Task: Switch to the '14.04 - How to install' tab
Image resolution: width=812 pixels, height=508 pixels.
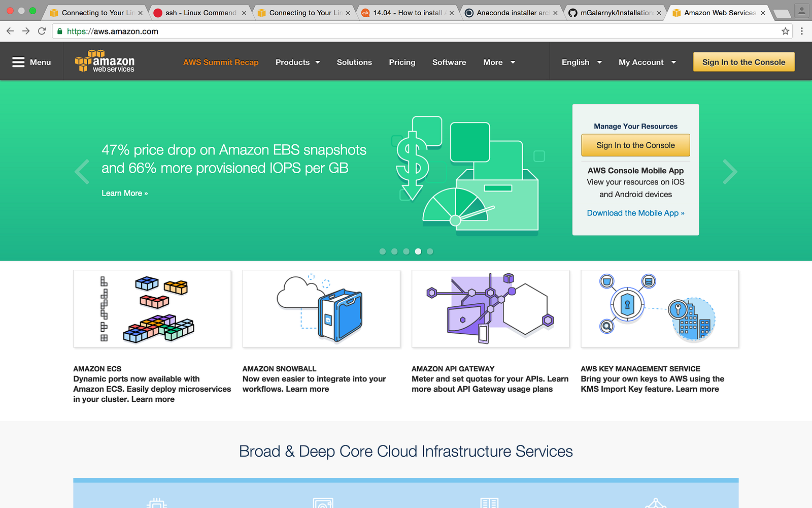Action: (407, 13)
